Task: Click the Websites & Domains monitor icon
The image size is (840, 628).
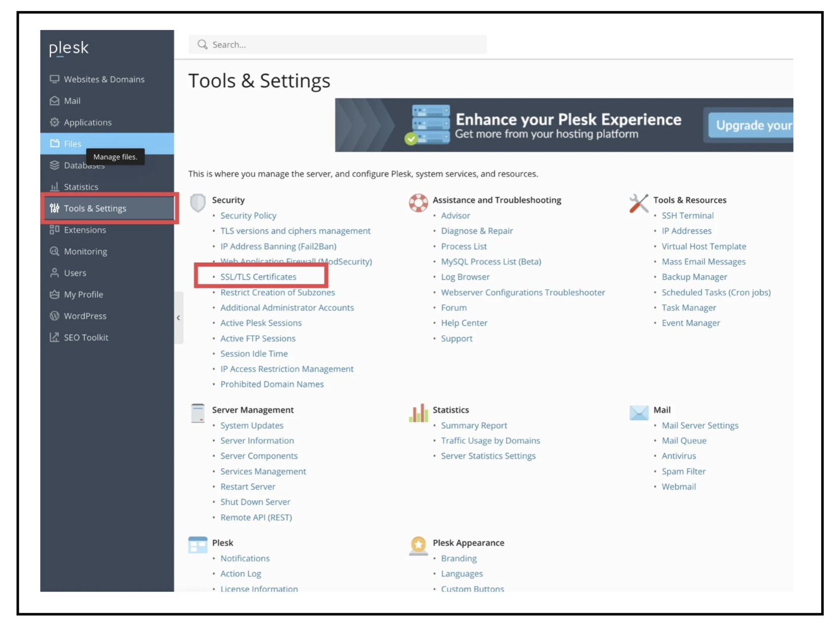Action: [x=55, y=79]
